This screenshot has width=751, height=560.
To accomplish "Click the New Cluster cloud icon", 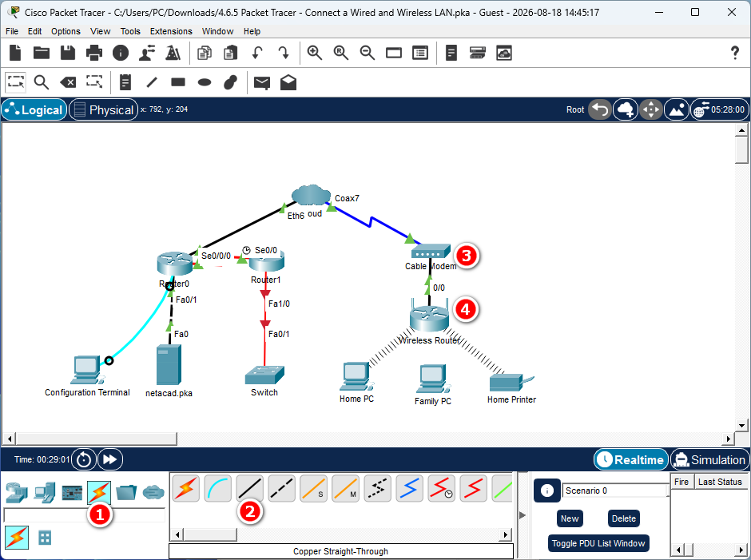I will pos(626,109).
